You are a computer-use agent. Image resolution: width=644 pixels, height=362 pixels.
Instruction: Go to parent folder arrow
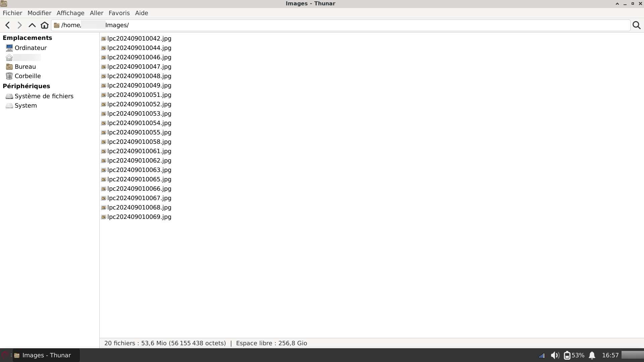click(x=32, y=25)
